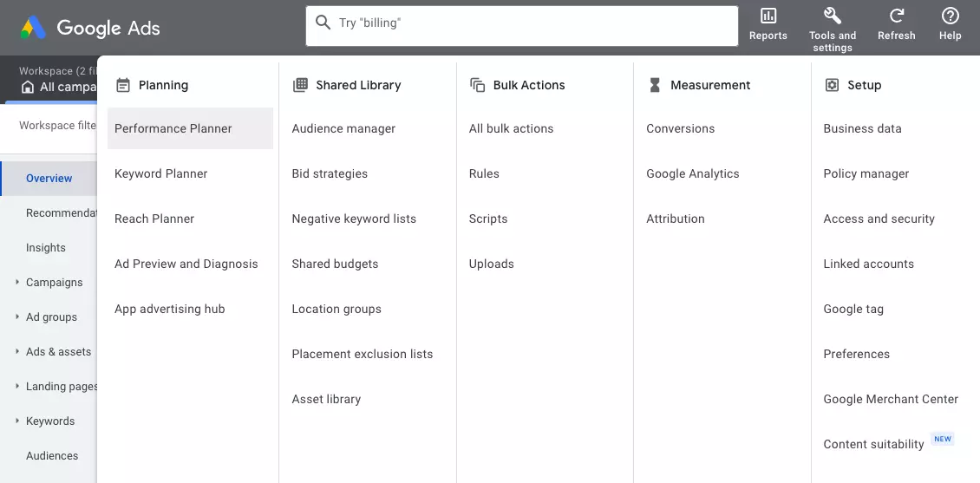Open Audience manager
Viewport: 980px width, 483px height.
[x=343, y=128]
